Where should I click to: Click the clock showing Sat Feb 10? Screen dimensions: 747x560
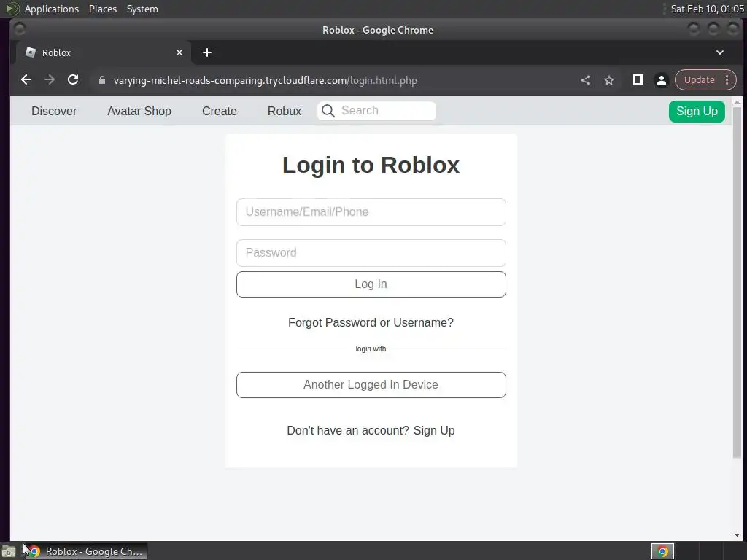(707, 9)
